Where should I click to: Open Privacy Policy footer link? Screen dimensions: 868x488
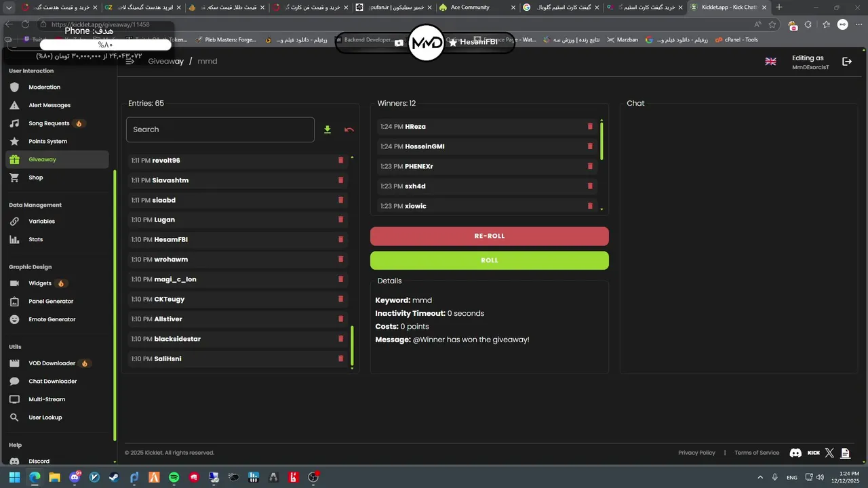[x=696, y=453]
